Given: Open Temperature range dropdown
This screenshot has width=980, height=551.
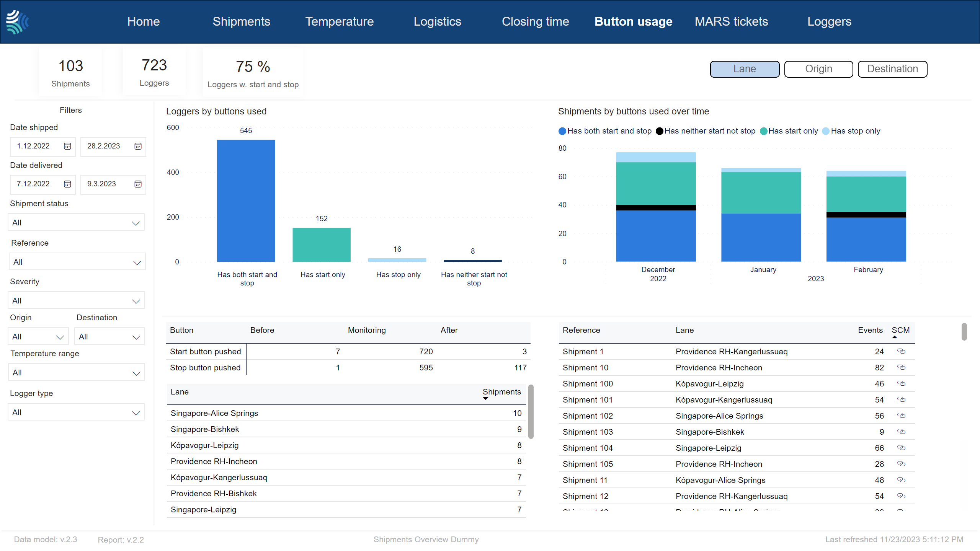Looking at the screenshot, I should [x=77, y=372].
